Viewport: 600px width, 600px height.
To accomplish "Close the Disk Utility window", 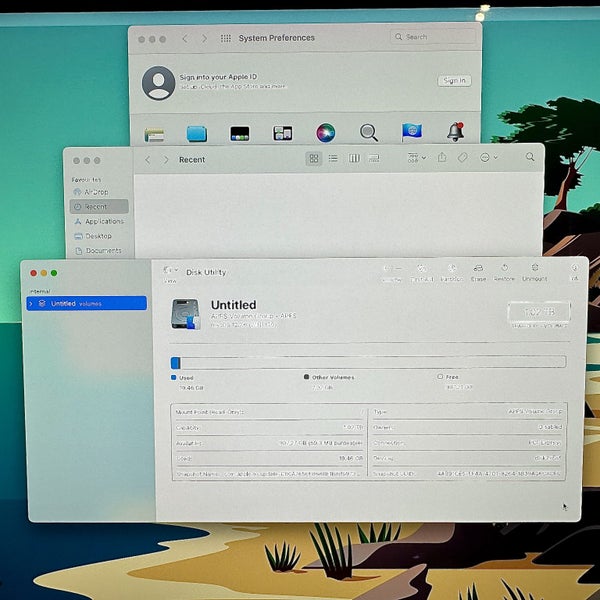I will pyautogui.click(x=33, y=273).
